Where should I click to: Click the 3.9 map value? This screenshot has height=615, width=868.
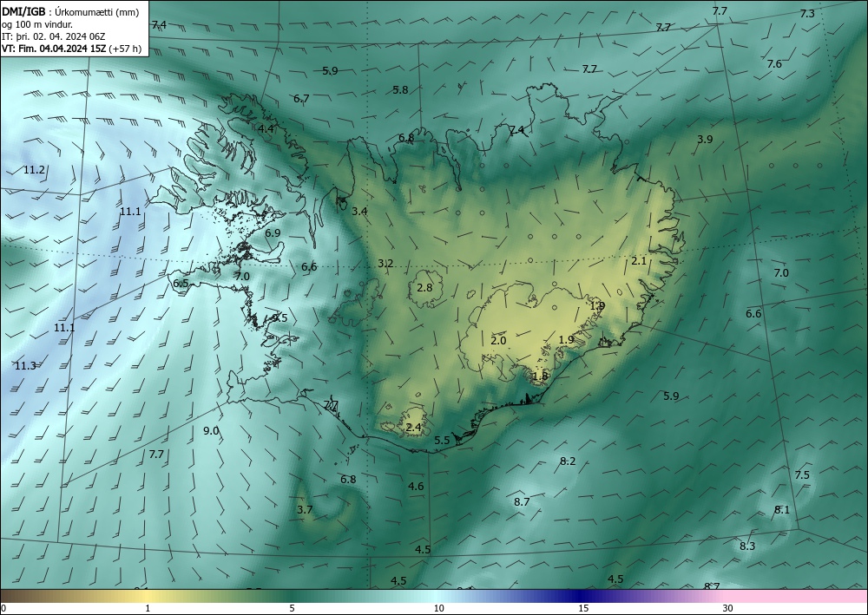click(x=705, y=140)
